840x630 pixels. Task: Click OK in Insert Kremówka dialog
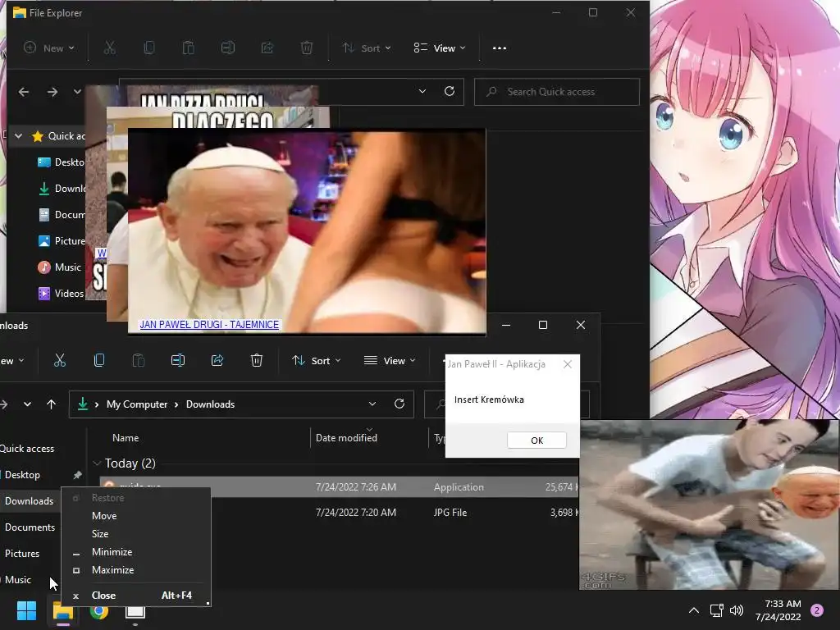tap(536, 441)
